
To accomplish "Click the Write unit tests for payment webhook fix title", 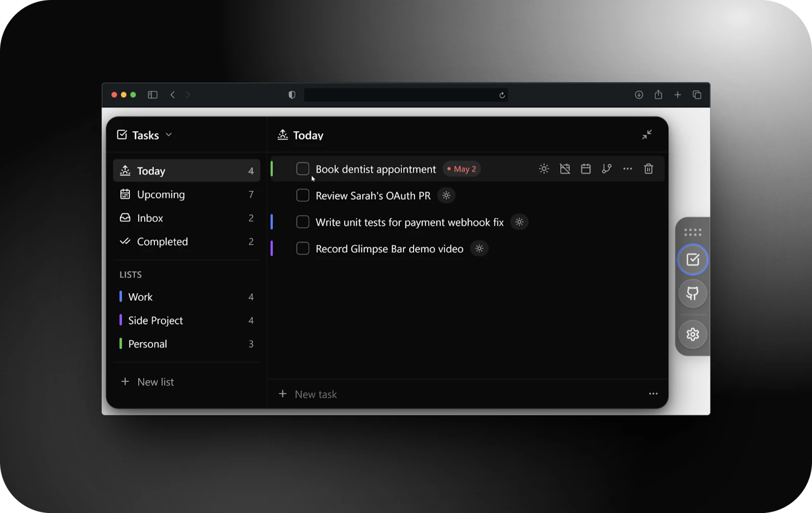I will (410, 222).
